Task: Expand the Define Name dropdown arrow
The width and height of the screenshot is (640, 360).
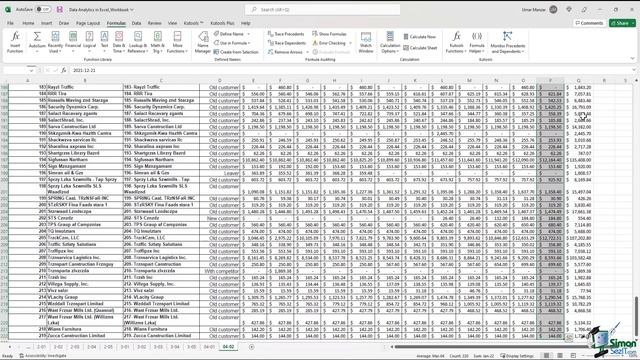Action: [249, 34]
